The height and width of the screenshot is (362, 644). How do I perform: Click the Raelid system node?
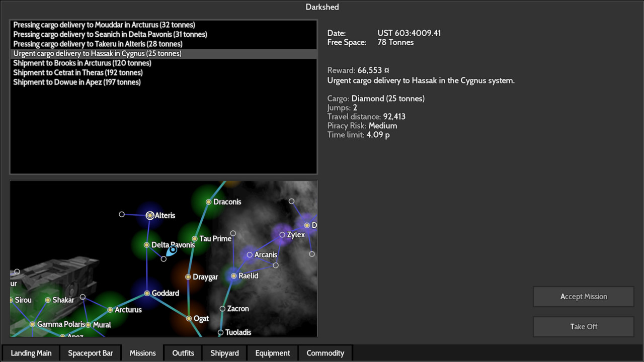[233, 276]
